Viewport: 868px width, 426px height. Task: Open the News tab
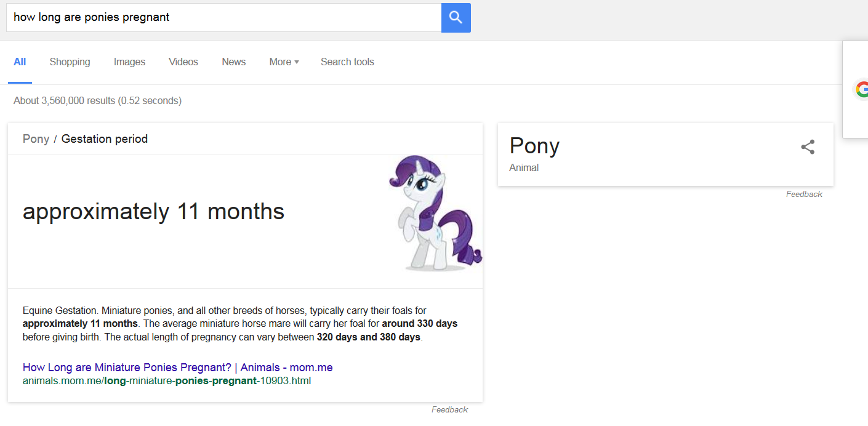234,62
